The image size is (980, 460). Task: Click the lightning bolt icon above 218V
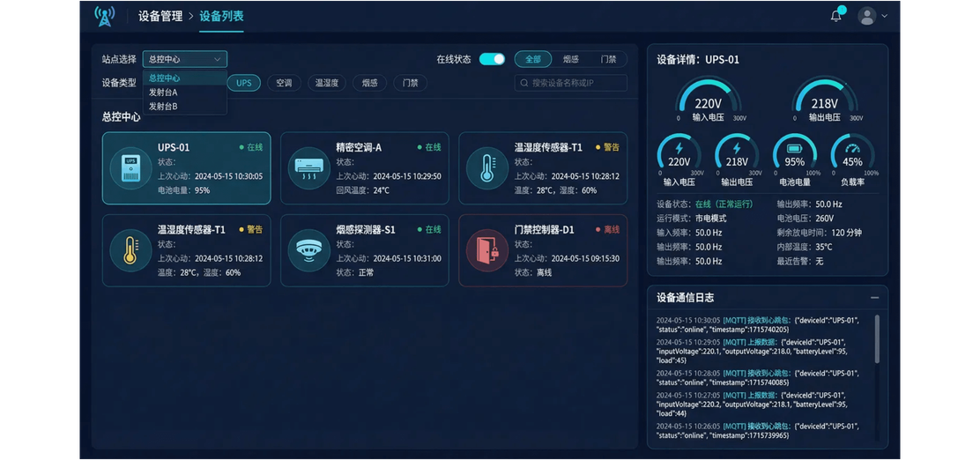coord(736,148)
